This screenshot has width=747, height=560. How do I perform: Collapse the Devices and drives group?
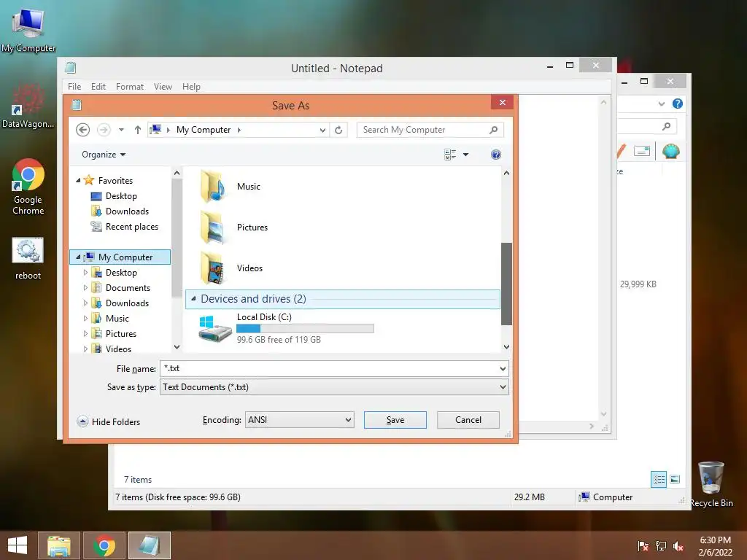193,299
